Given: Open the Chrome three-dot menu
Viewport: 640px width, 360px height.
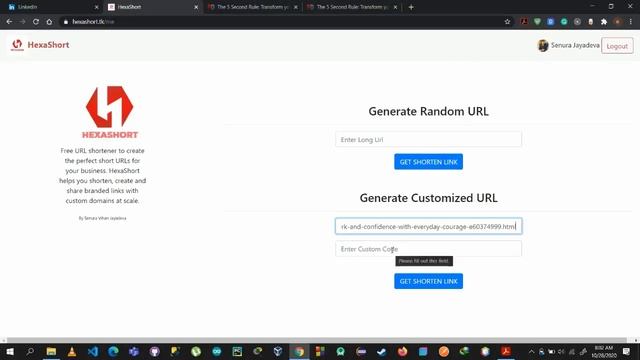Looking at the screenshot, I should click(631, 22).
